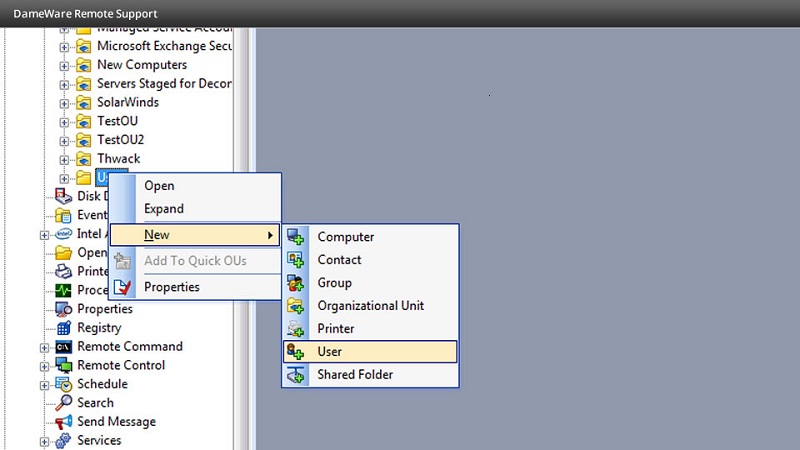The height and width of the screenshot is (450, 800).
Task: Select the Thwack tree item
Action: coord(118,159)
